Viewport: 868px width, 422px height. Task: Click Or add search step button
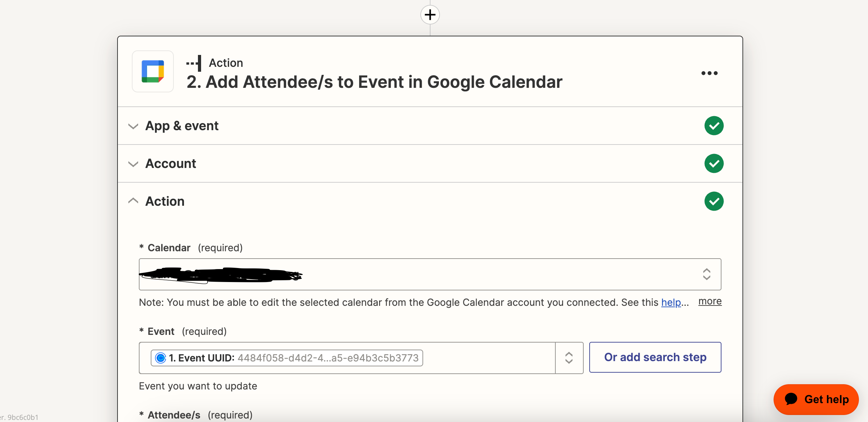pos(655,357)
